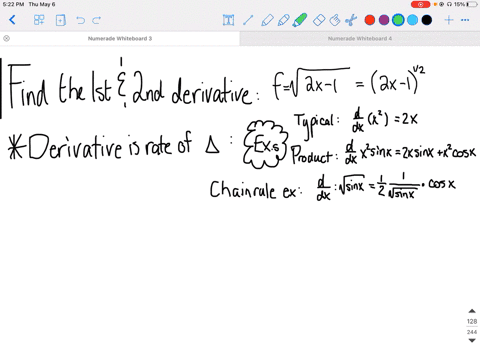This screenshot has height=360, width=480.
Task: Tap the add page icon
Action: (x=60, y=20)
